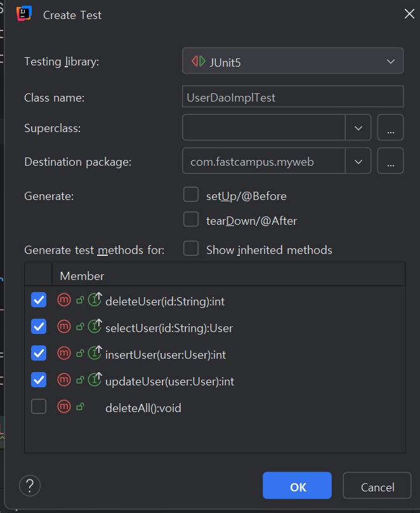Click the JUnit5 library icon in the dropdown

click(x=199, y=61)
